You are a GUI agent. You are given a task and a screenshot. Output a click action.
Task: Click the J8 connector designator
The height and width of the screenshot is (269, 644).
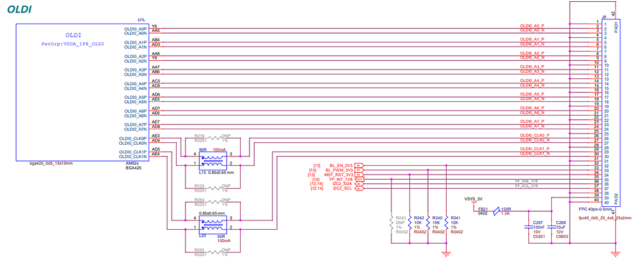(604, 17)
